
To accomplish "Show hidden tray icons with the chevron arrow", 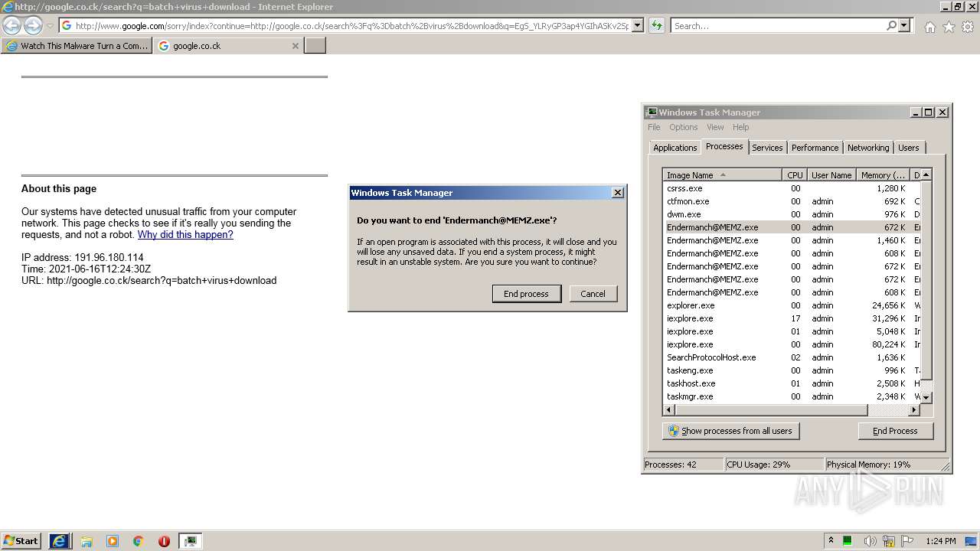I will click(831, 540).
